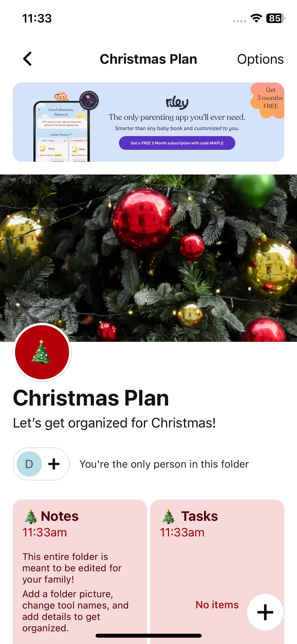
Task: Tap the 'Get 3 months FREE' badge
Action: pos(269,99)
